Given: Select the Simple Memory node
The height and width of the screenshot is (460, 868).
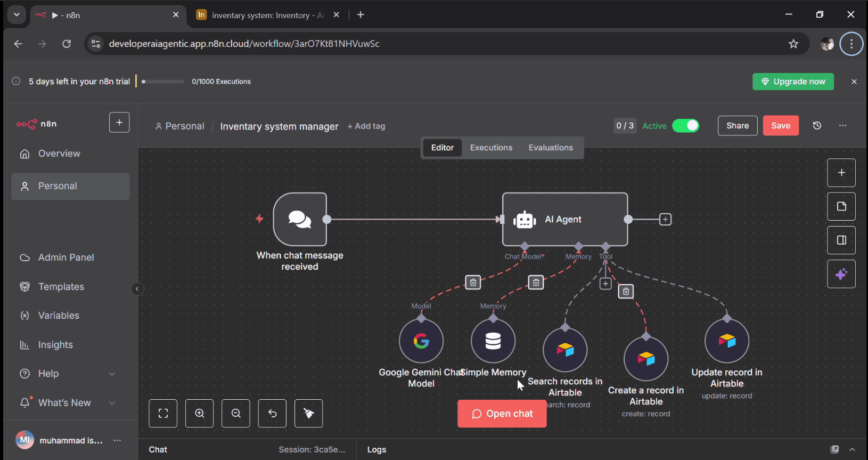Looking at the screenshot, I should pos(493,341).
